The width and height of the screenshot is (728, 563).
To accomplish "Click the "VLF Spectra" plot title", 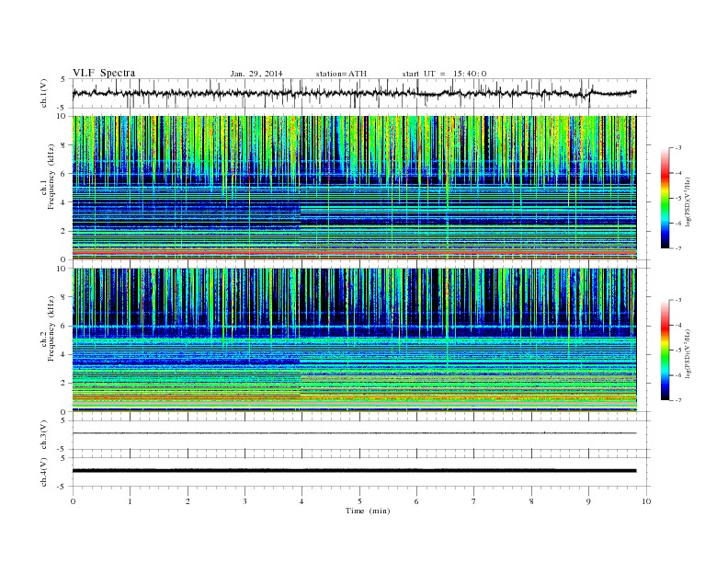I will pyautogui.click(x=104, y=73).
